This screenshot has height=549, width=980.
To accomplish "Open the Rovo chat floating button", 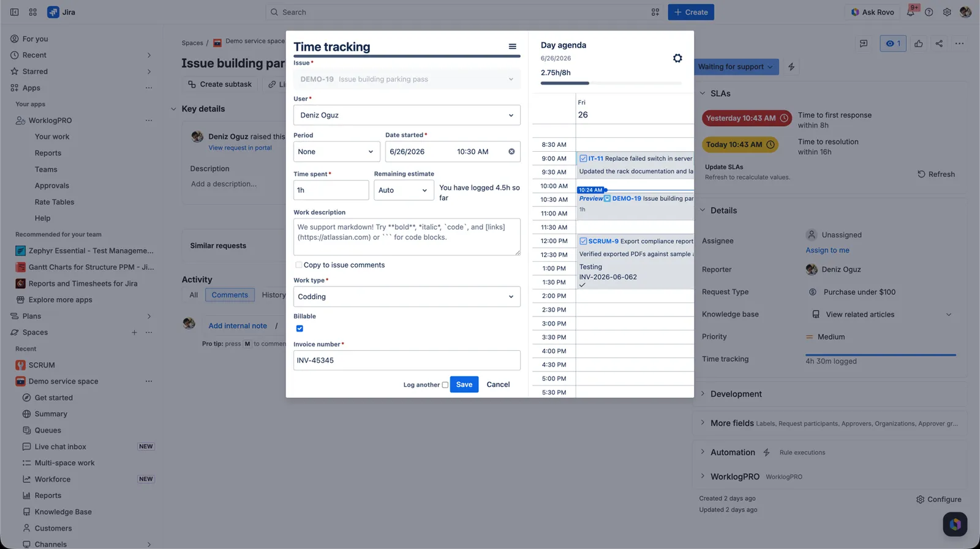I will pos(955,524).
